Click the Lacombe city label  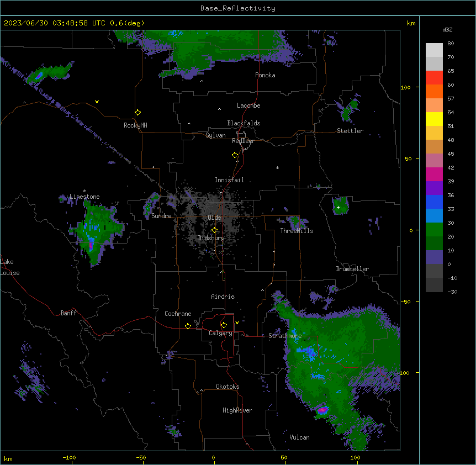[248, 105]
